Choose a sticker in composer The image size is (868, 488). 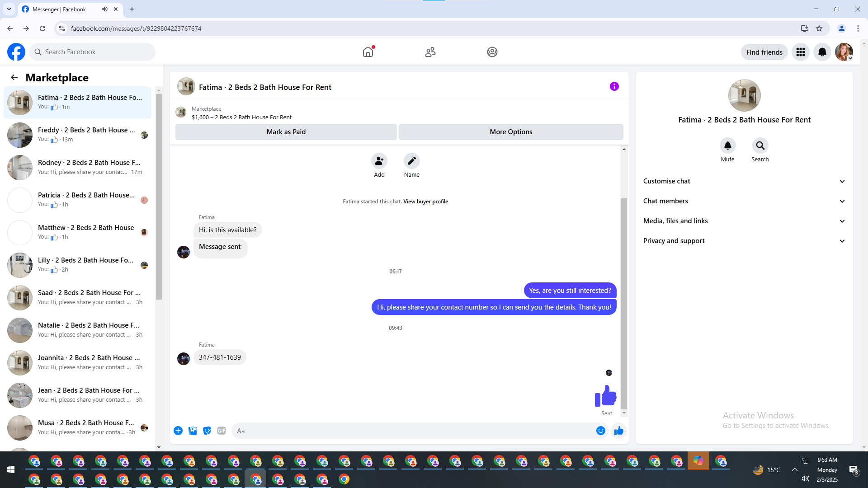[207, 431]
